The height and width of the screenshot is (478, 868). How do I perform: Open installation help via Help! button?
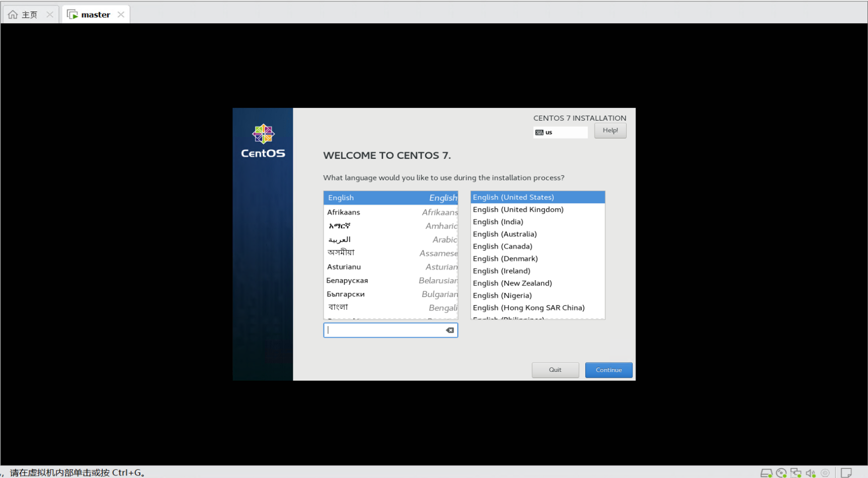(610, 131)
